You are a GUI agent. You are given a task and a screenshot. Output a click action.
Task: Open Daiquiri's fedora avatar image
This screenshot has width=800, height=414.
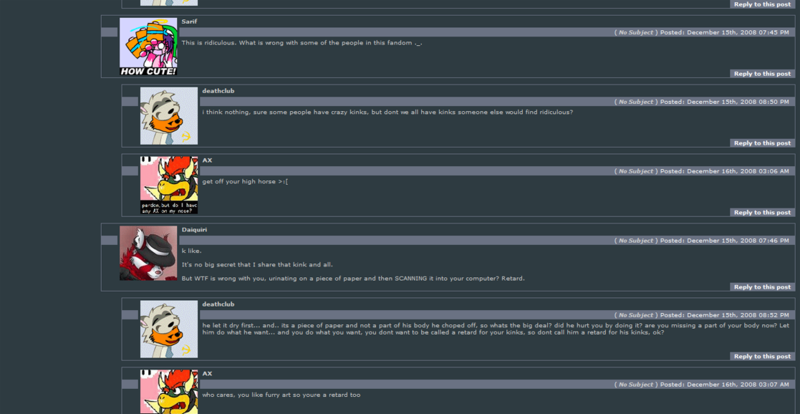pyautogui.click(x=148, y=253)
